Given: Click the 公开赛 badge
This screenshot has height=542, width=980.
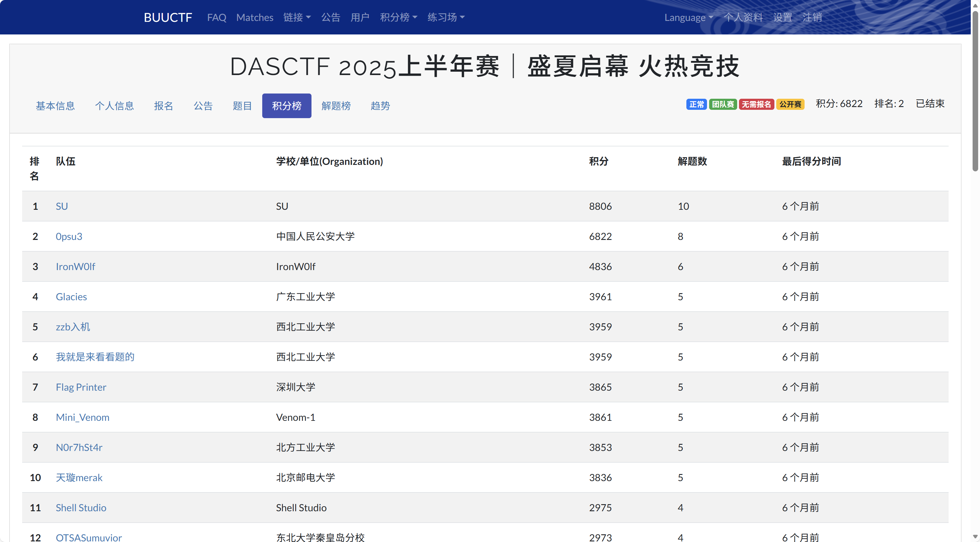Looking at the screenshot, I should [x=790, y=104].
